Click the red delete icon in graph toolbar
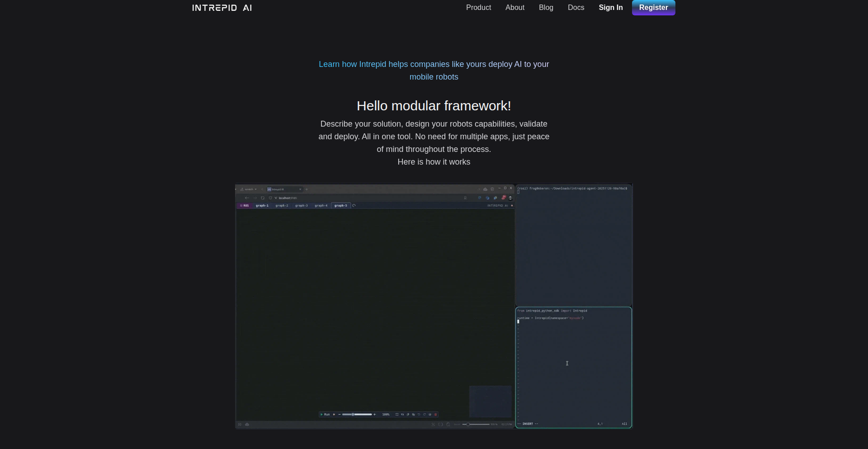 pos(436,415)
